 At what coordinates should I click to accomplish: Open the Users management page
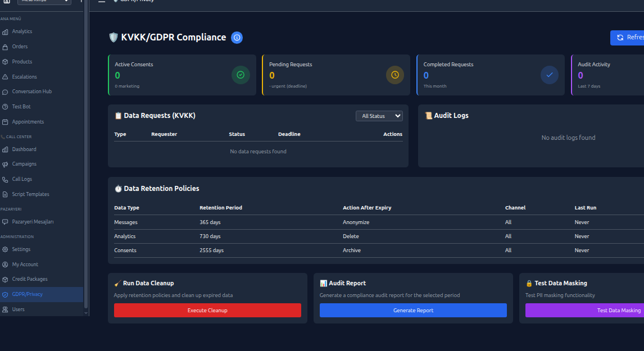[19, 309]
